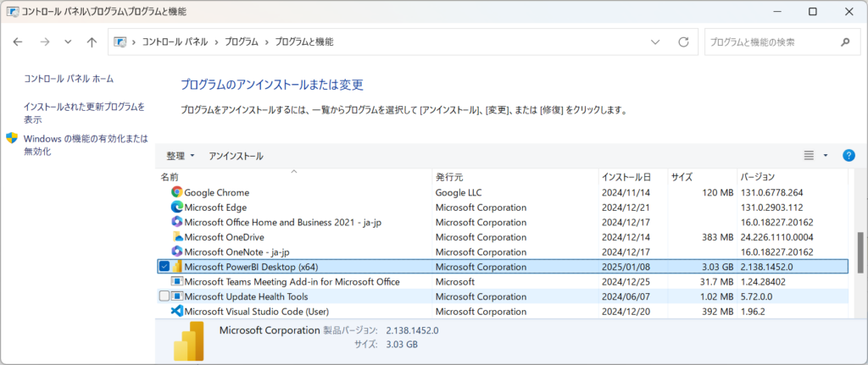Screen dimensions: 868x365
Task: Click the Microsoft Edge icon in list
Action: coord(177,207)
